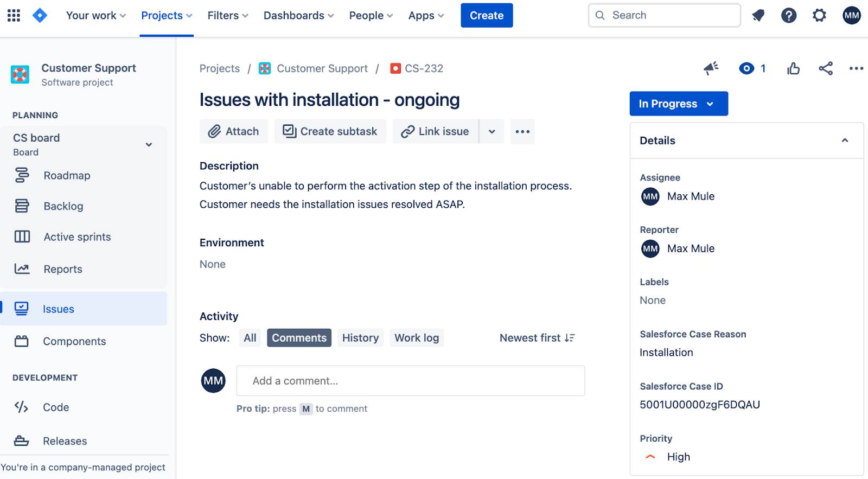Collapse the Details panel chevron
This screenshot has height=479, width=868.
pyautogui.click(x=845, y=140)
